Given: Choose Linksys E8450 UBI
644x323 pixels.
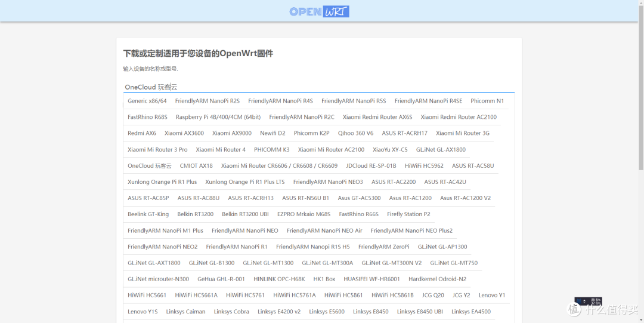Looking at the screenshot, I should point(420,312).
